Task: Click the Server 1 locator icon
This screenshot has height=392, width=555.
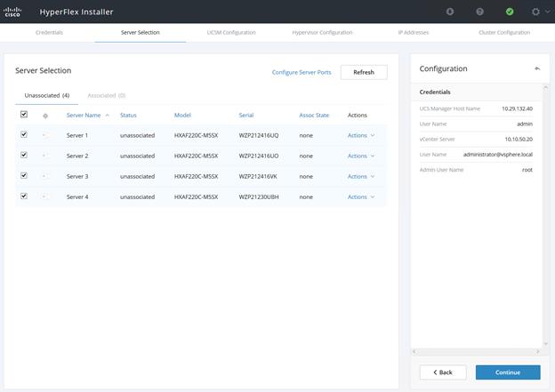Action: pyautogui.click(x=45, y=135)
